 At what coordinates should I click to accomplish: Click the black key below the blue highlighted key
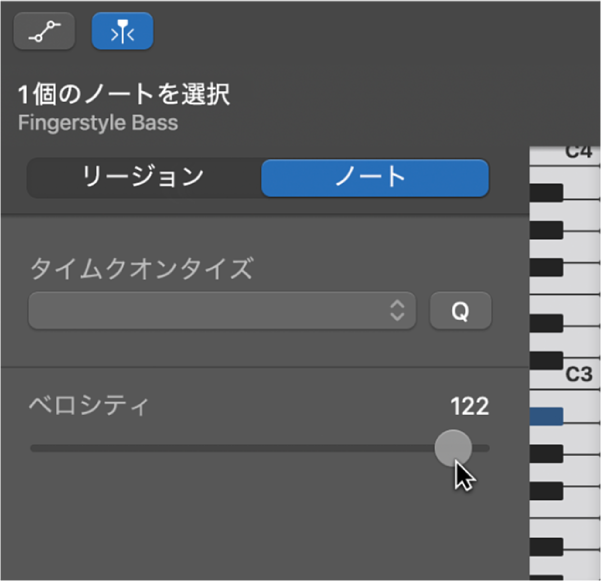point(546,454)
